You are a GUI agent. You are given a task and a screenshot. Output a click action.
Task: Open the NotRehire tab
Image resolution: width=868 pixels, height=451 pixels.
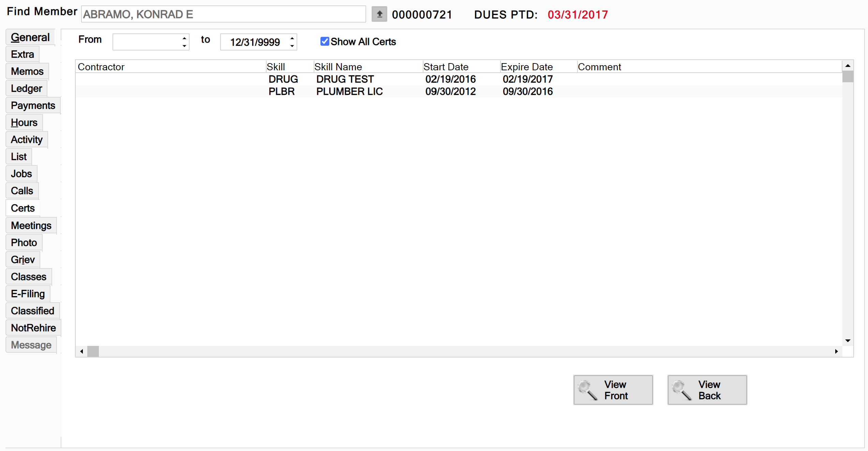[33, 328]
